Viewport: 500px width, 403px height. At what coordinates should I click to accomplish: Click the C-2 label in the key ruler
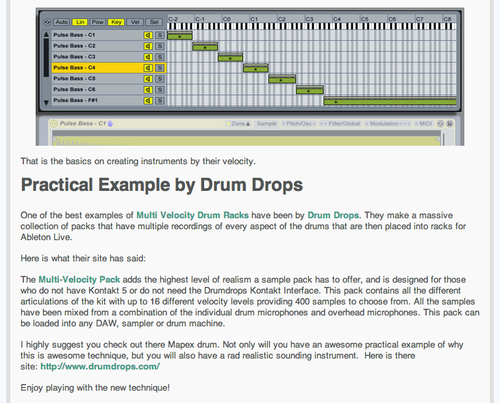click(x=173, y=19)
